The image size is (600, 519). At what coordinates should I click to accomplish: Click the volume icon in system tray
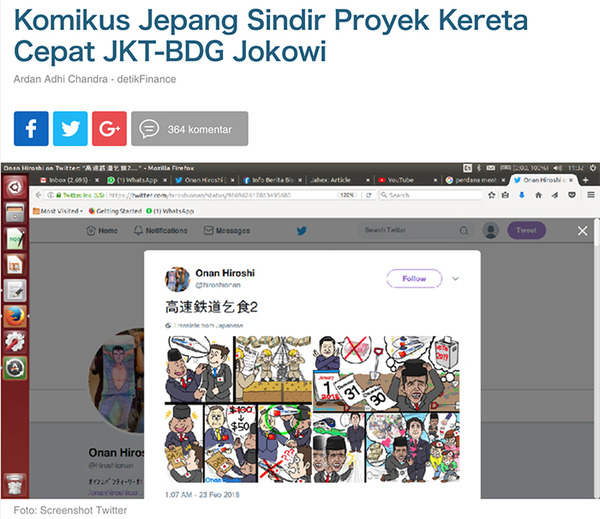pyautogui.click(x=558, y=168)
